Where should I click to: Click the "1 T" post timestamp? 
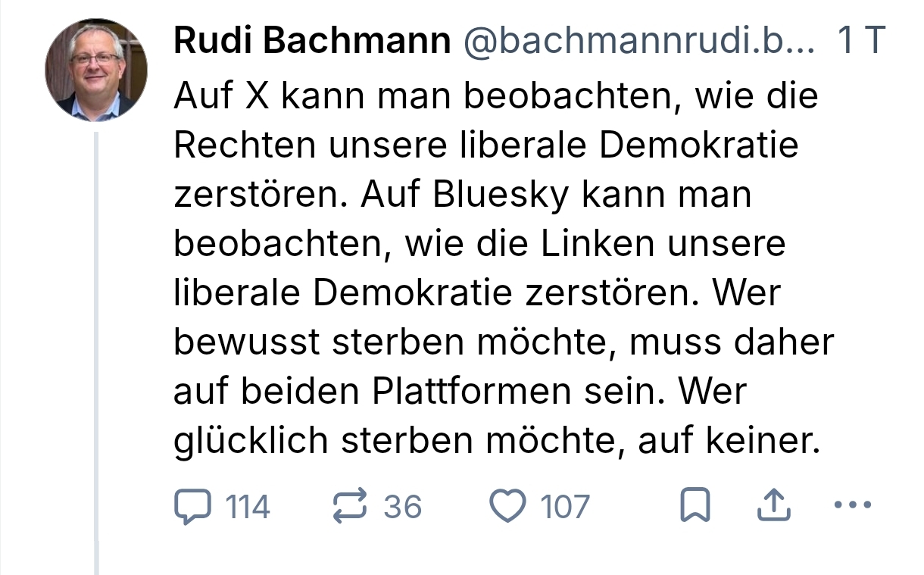pyautogui.click(x=861, y=42)
